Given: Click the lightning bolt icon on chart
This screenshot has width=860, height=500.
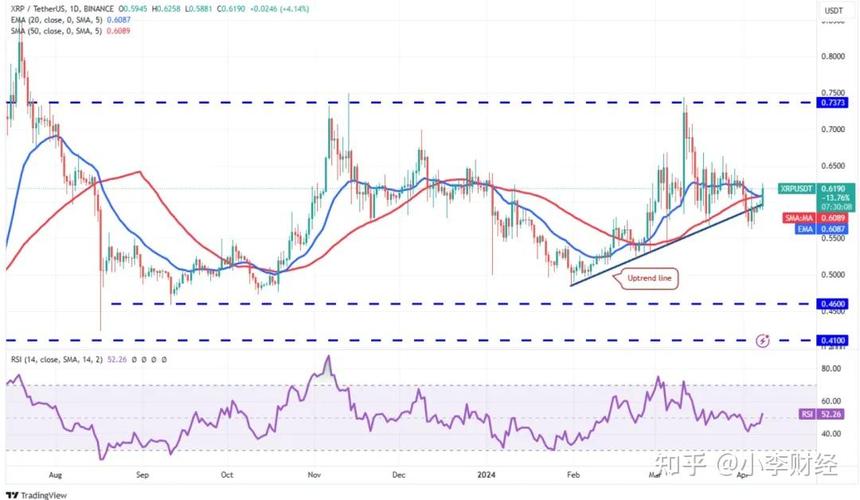Looking at the screenshot, I should click(764, 340).
